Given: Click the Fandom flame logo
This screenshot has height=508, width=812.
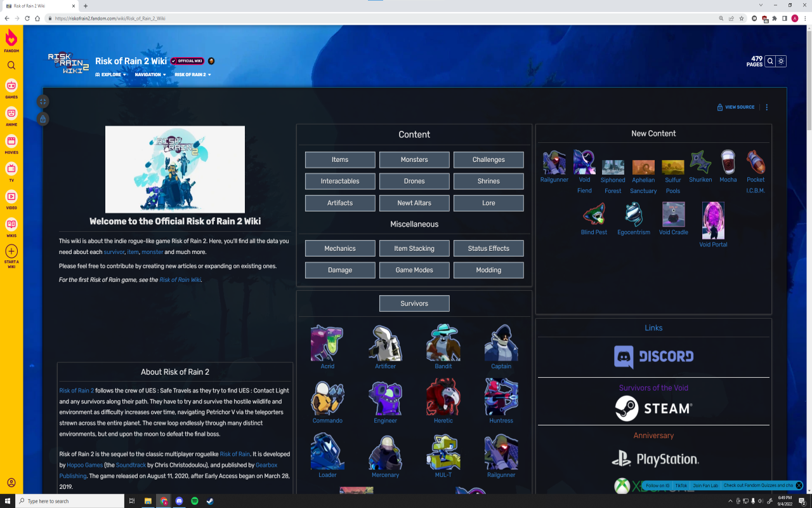Looking at the screenshot, I should point(11,38).
